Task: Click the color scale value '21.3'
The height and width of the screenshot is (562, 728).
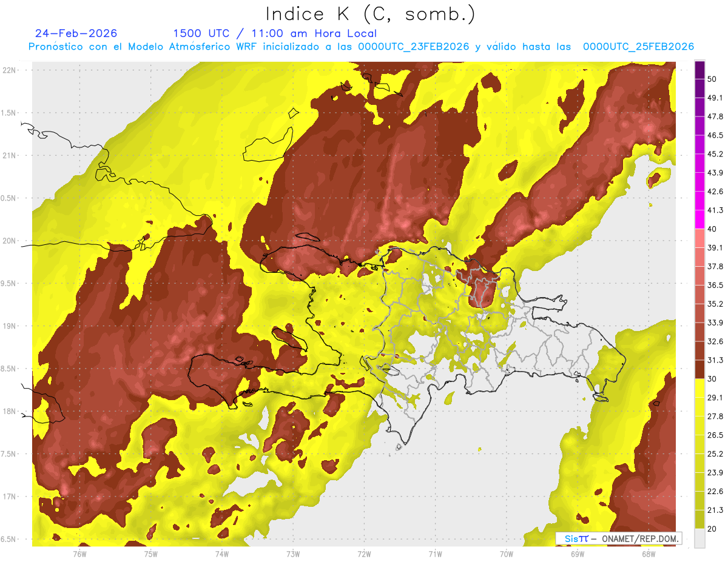Action: point(715,510)
